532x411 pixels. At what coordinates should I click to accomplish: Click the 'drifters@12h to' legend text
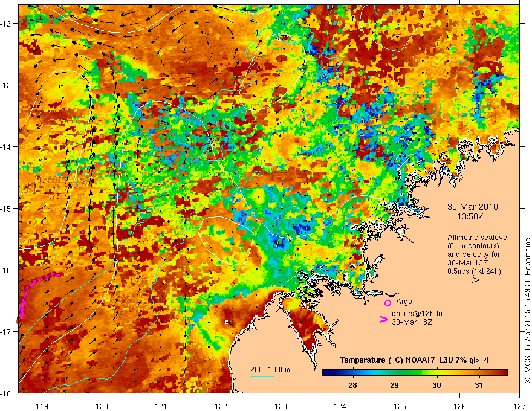click(x=417, y=314)
